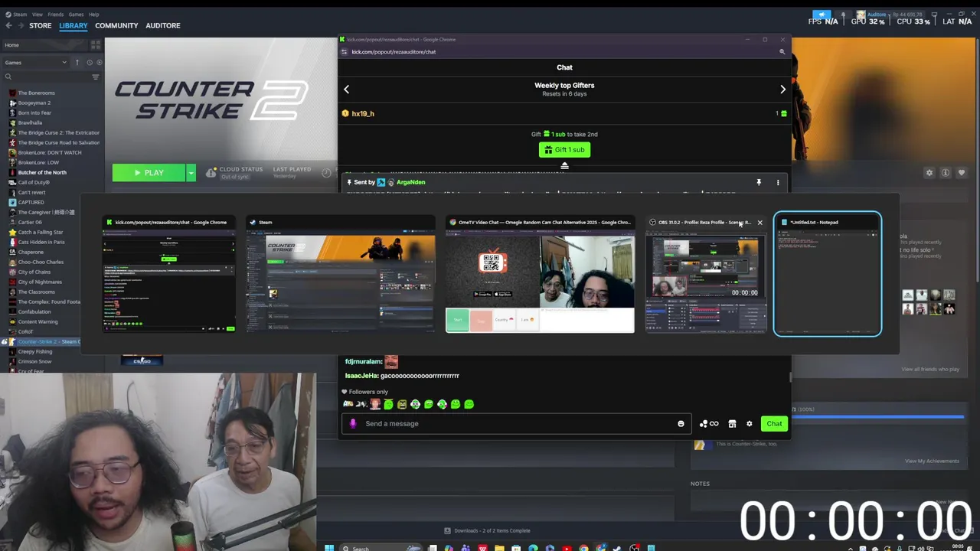Collapse leaderboard panel with up arrow
Viewport: 980px width, 551px height.
pos(564,166)
